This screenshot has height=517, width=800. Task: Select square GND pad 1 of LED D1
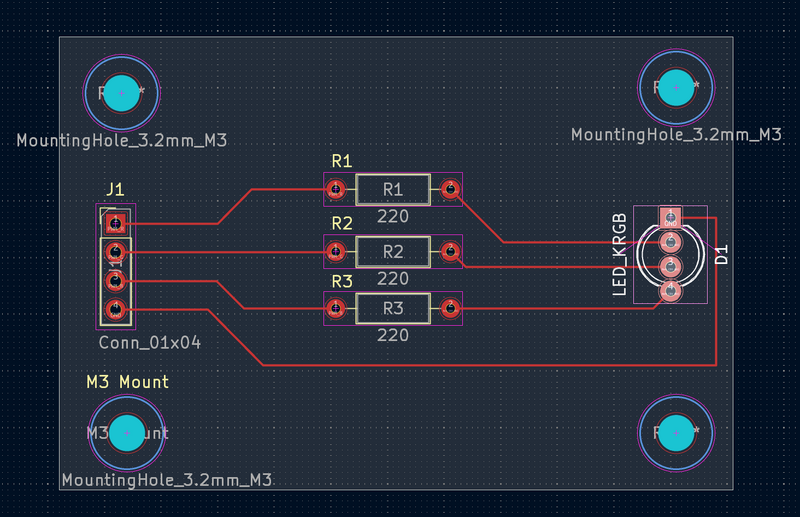pos(670,218)
